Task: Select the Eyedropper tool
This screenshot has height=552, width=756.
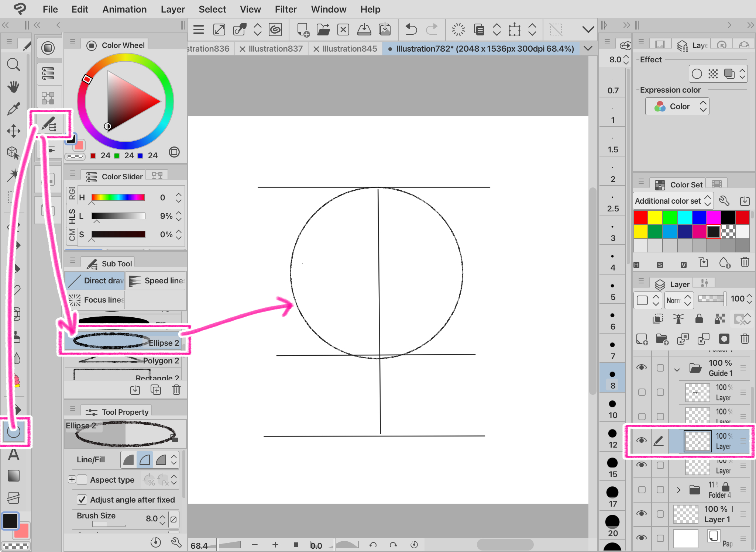Action: tap(14, 109)
